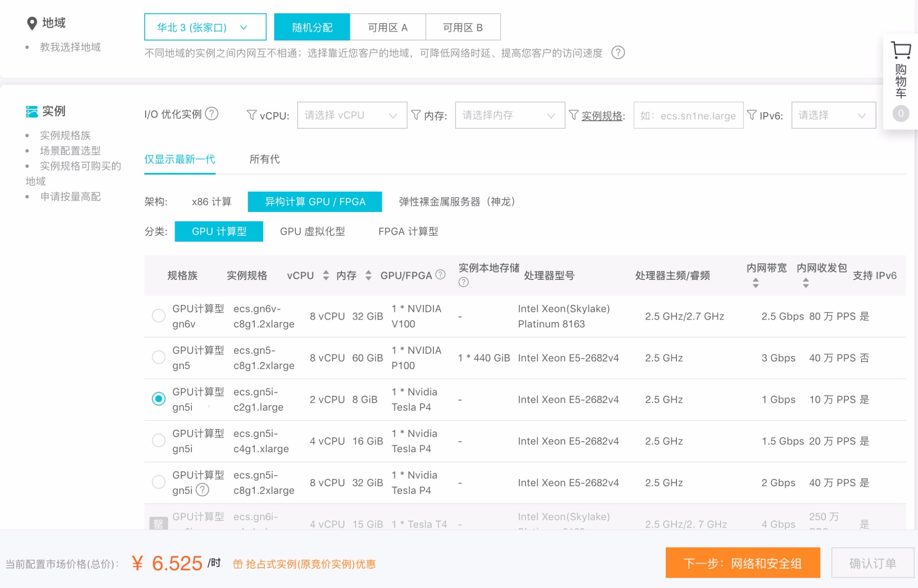Click the 1.5 Gbps bandwidth cell
The height and width of the screenshot is (588, 918).
click(x=783, y=441)
